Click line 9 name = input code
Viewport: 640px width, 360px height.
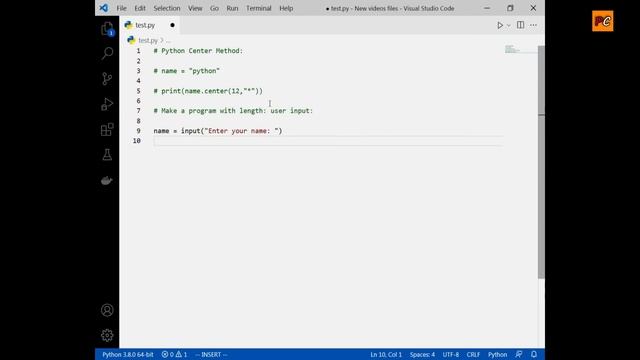point(218,131)
